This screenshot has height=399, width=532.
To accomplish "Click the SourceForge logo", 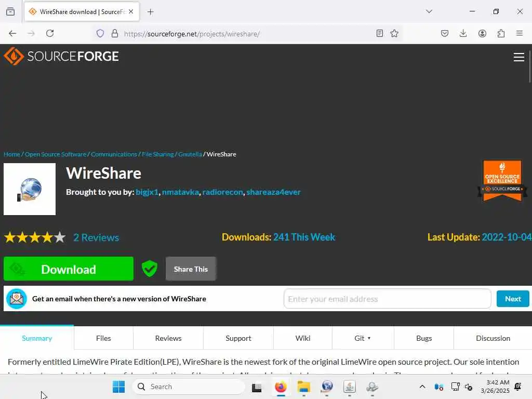I will (x=61, y=56).
